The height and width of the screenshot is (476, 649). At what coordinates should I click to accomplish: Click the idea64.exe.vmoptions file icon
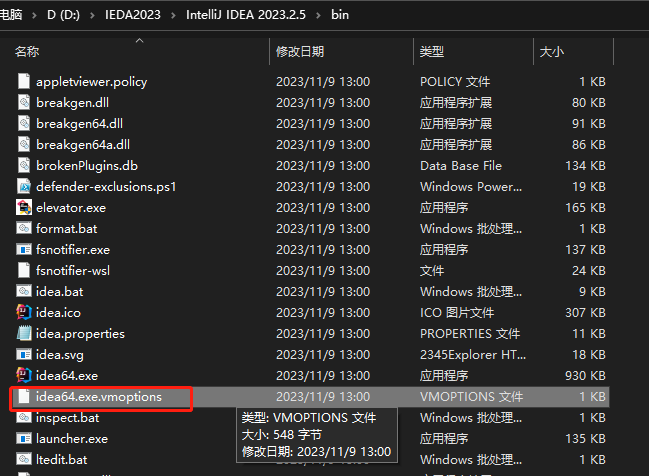pos(24,397)
